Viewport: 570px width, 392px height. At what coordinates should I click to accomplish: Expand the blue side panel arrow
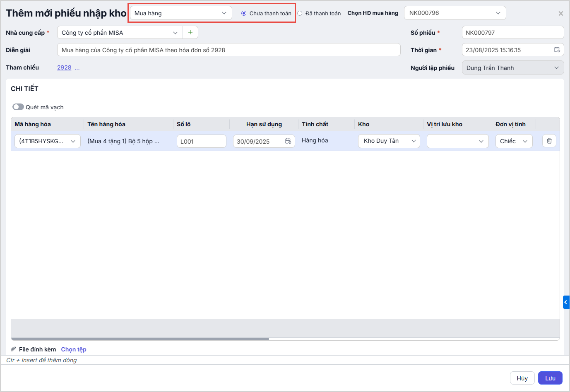click(x=566, y=302)
